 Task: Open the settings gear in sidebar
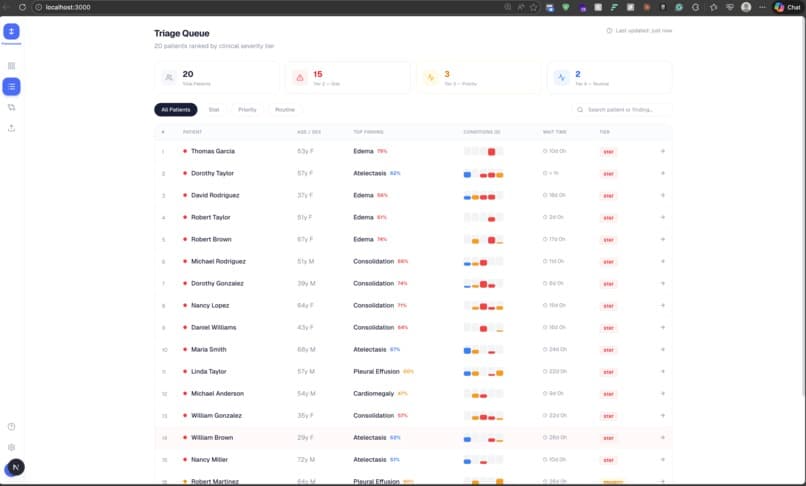point(11,447)
